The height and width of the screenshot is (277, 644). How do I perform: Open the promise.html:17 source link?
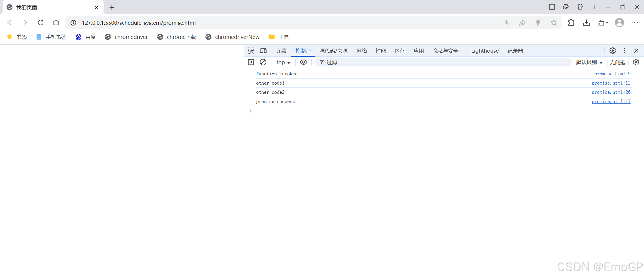point(611,102)
